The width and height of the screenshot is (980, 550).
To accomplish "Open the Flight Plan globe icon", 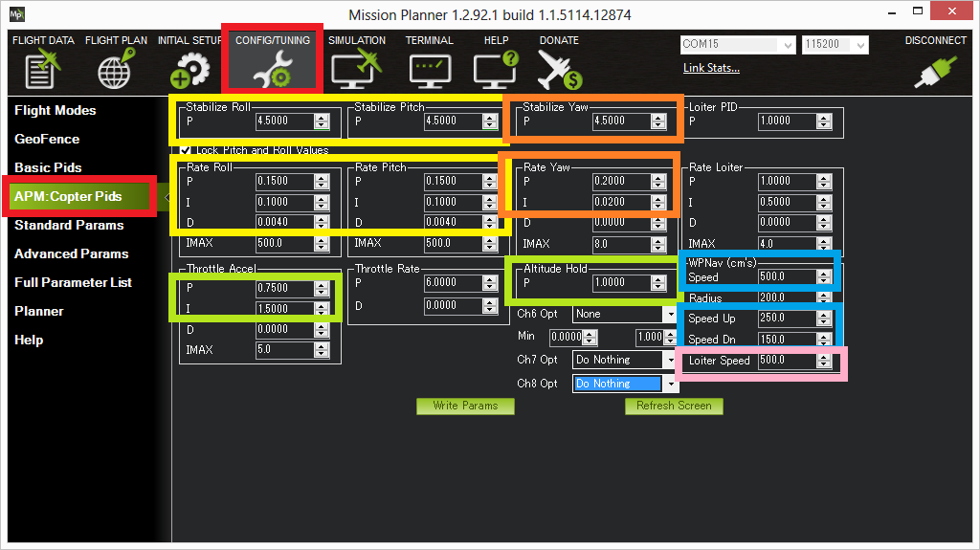I will tap(115, 69).
